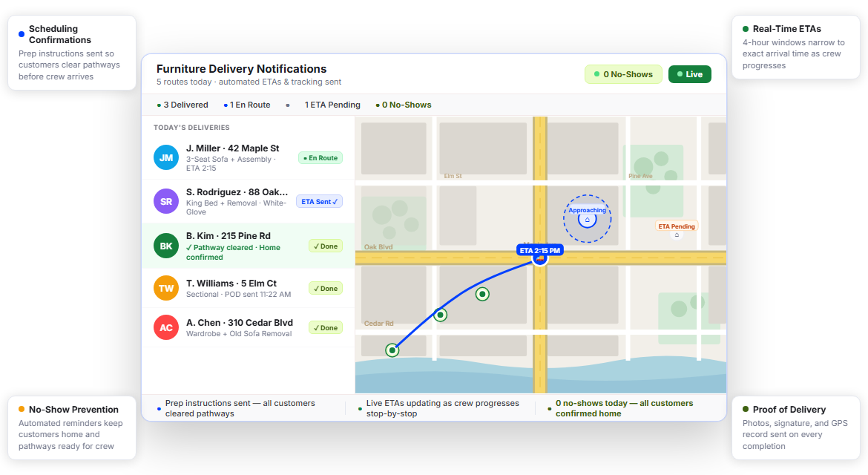Click 'T. Williams · 5 Elm Ct' row title

[x=231, y=284]
